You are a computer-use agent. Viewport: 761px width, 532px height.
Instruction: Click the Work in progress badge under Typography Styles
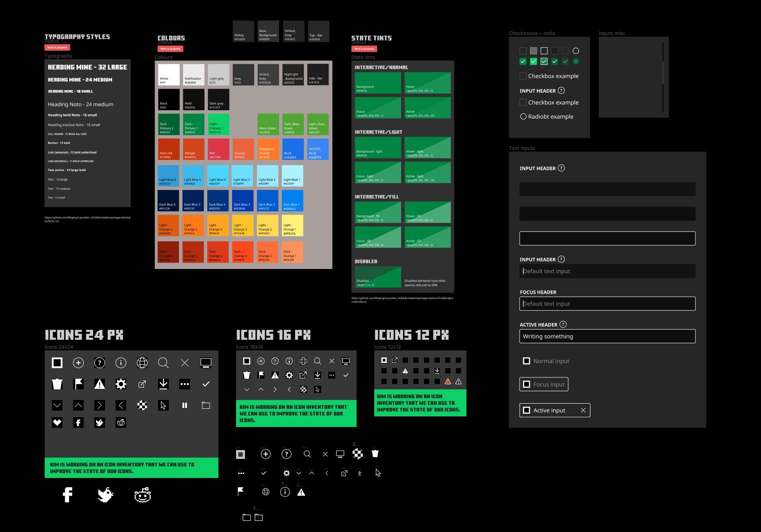[57, 47]
